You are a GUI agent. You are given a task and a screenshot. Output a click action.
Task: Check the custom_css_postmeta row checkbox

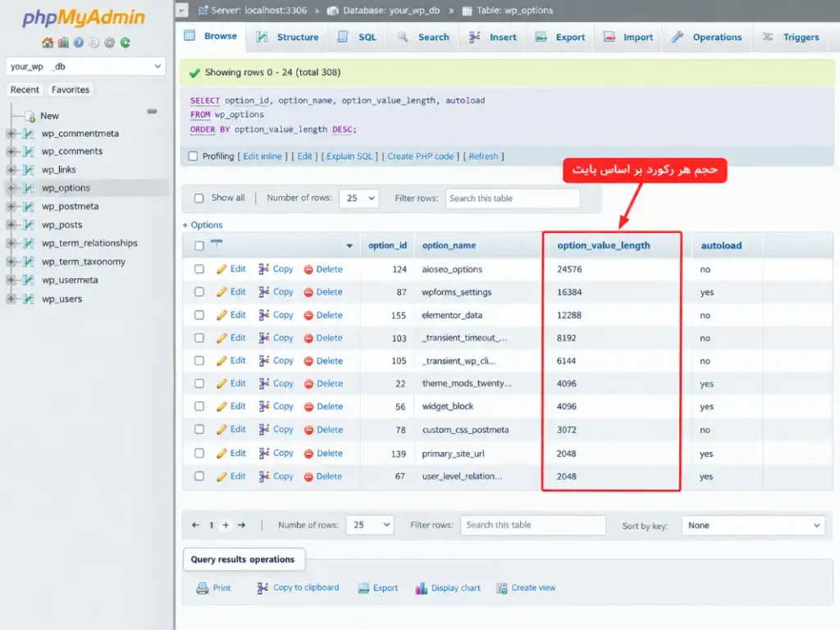(x=199, y=430)
